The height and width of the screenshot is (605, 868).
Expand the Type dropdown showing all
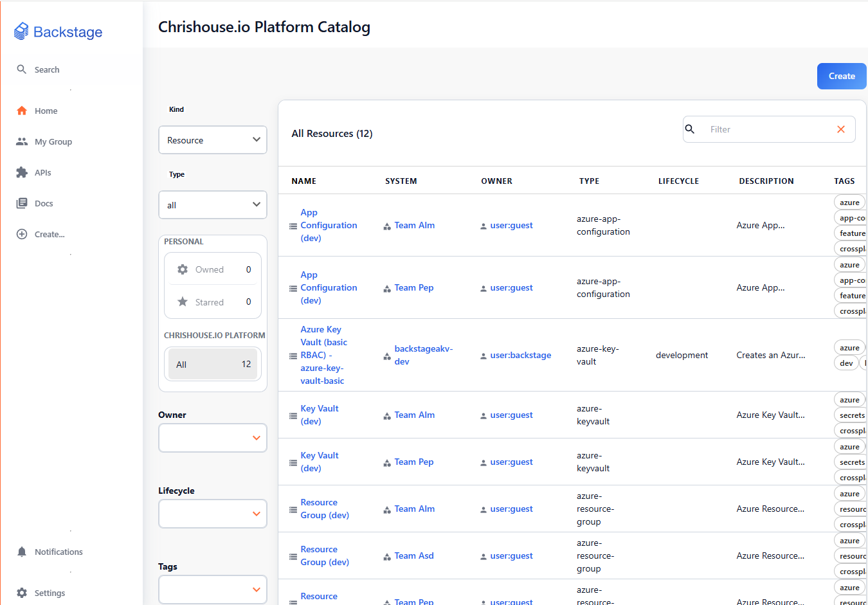[x=212, y=205]
